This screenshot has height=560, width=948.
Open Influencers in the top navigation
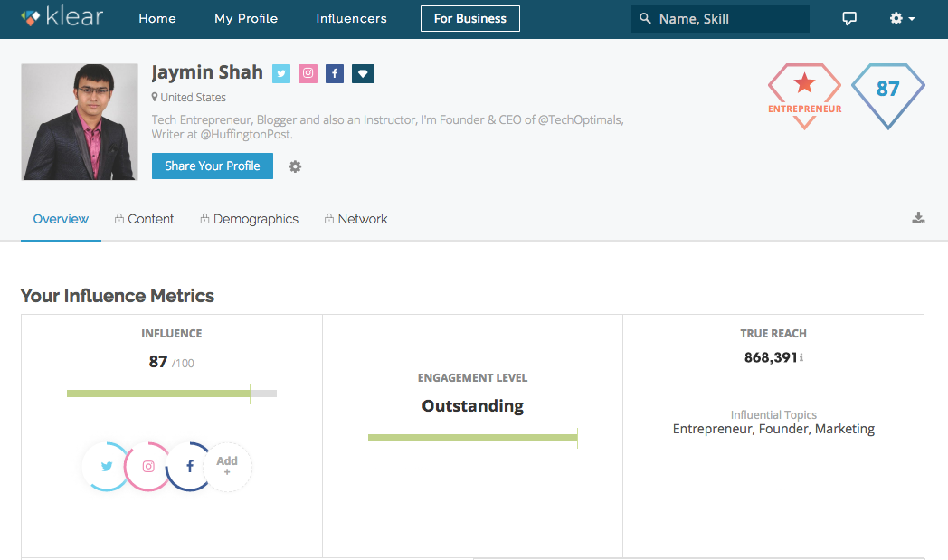pyautogui.click(x=351, y=19)
